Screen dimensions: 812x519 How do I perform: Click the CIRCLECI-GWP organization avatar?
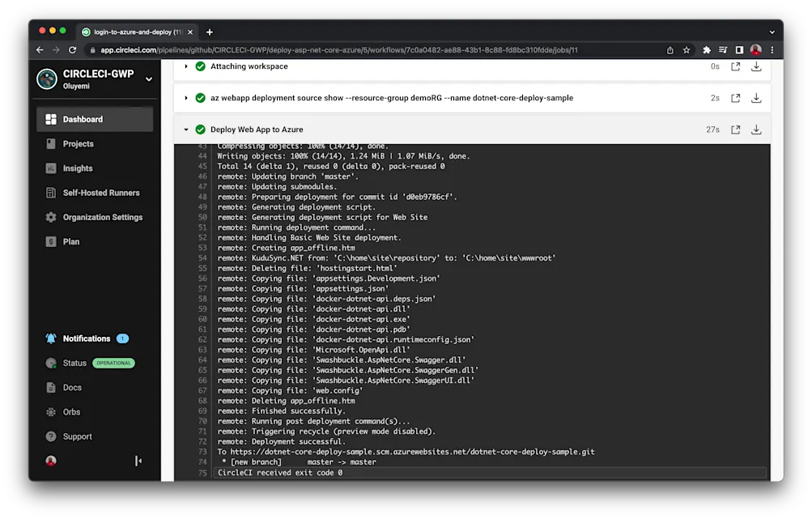pyautogui.click(x=47, y=79)
